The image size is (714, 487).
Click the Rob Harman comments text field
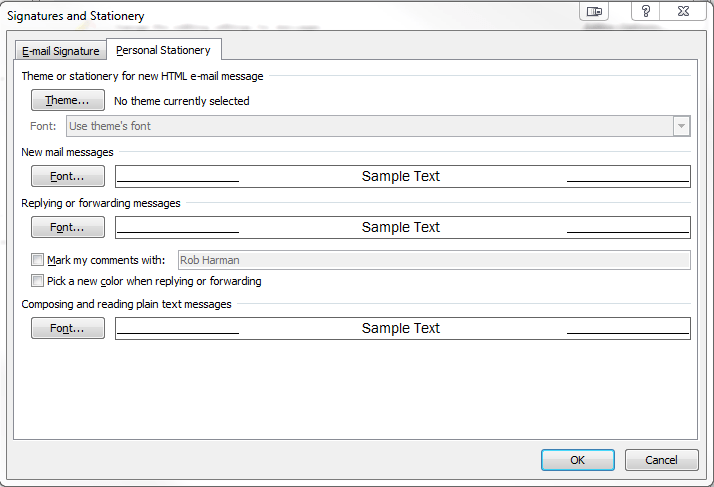tap(434, 260)
